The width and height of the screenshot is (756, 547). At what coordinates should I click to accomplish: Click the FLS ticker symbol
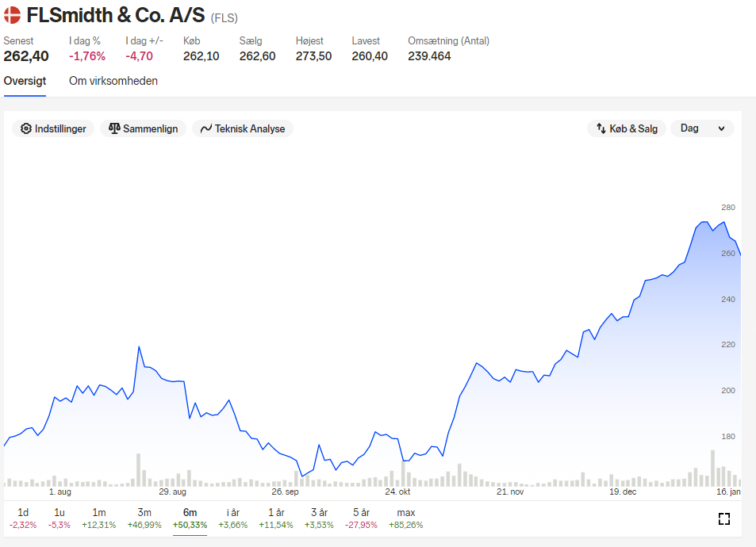coord(224,18)
